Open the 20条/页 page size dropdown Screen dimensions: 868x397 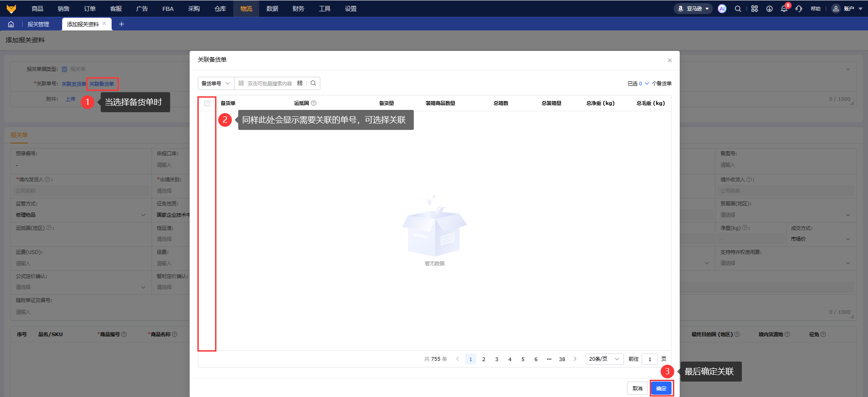604,359
